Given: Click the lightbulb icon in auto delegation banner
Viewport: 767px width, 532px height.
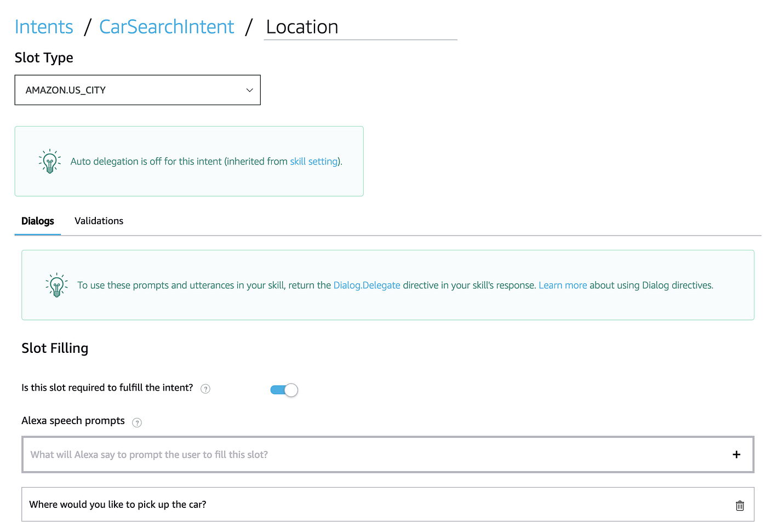Looking at the screenshot, I should pos(49,161).
